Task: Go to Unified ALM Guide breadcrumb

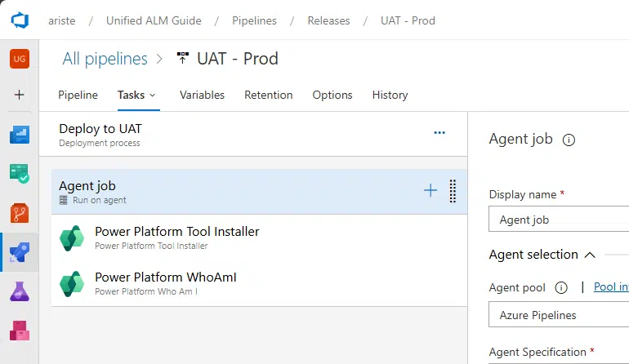Action: coord(154,20)
